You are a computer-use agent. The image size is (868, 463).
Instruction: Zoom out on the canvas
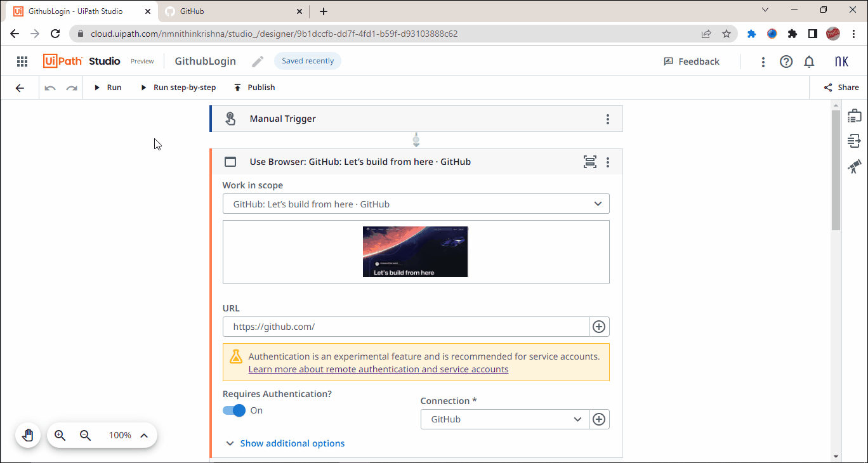pos(85,435)
